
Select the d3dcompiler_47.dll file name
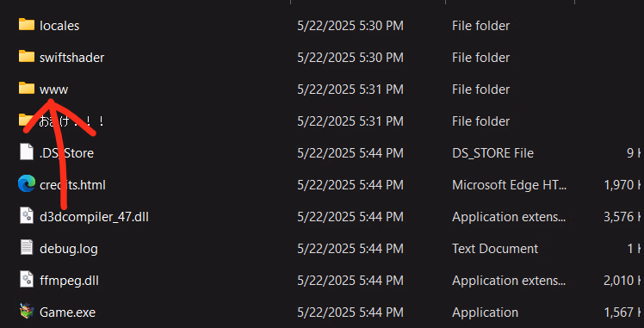pos(94,217)
